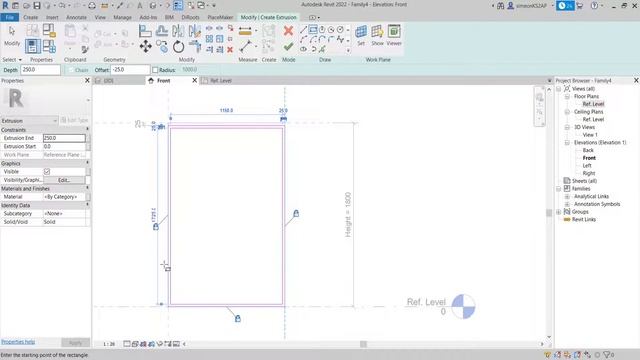Select the Trim/Extend to Corner tool
Viewport: 640px width, 360px height.
click(x=195, y=47)
